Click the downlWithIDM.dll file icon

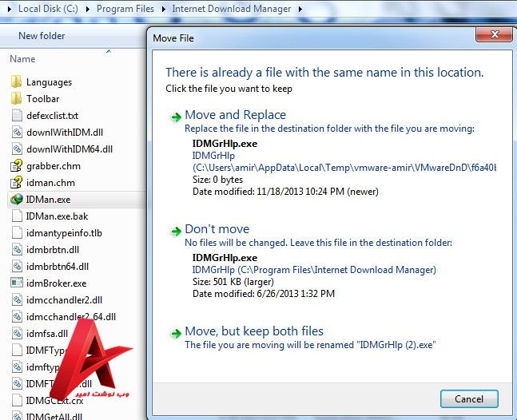(x=17, y=132)
